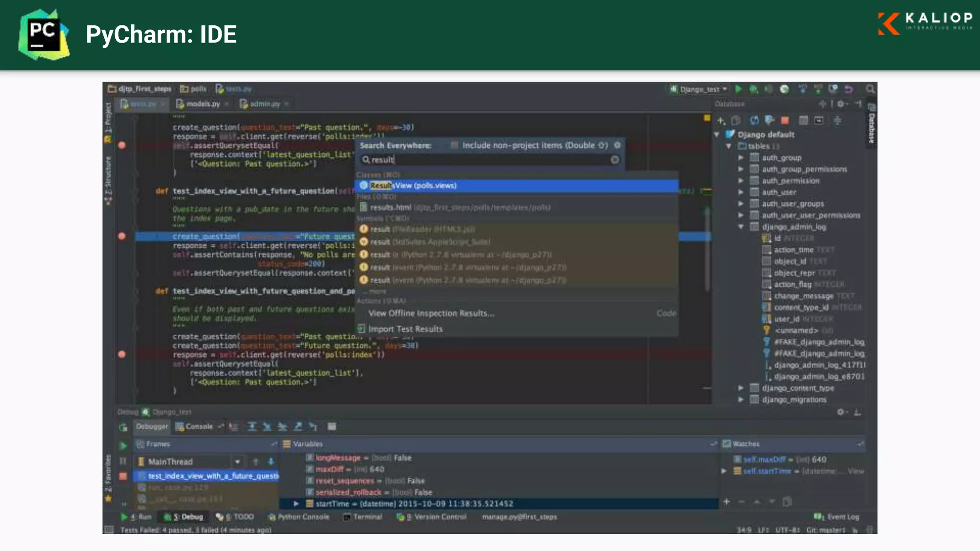
Task: Open the 4: Run tool window
Action: pyautogui.click(x=136, y=517)
